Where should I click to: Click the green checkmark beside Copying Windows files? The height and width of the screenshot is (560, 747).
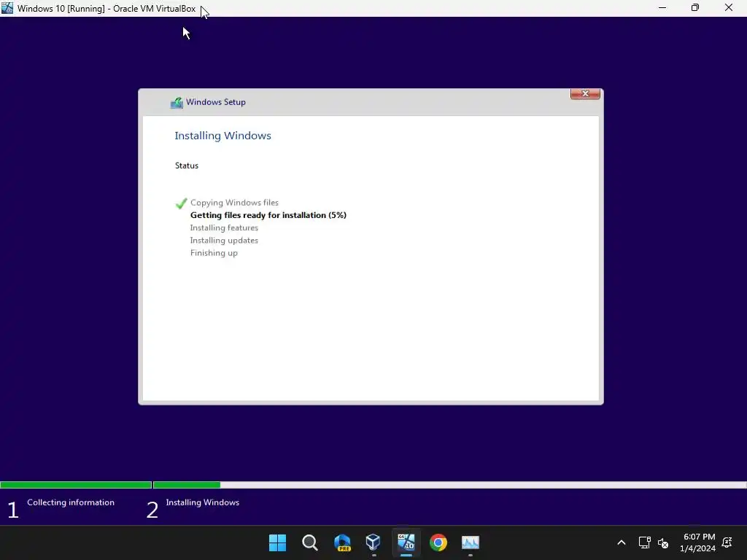pos(181,203)
